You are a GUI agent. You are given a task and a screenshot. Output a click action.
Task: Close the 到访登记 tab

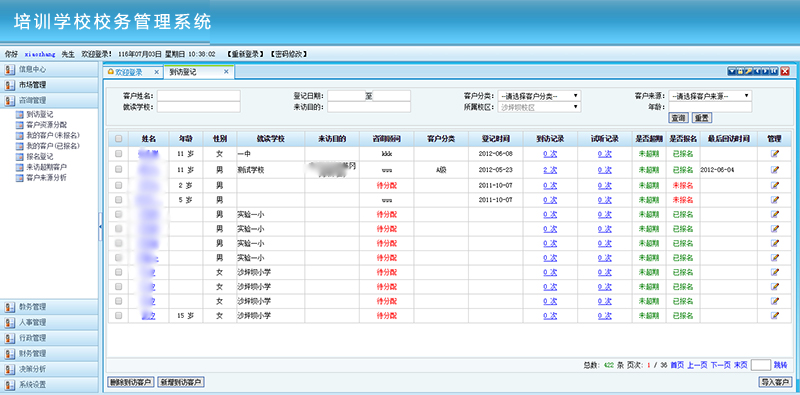[226, 72]
